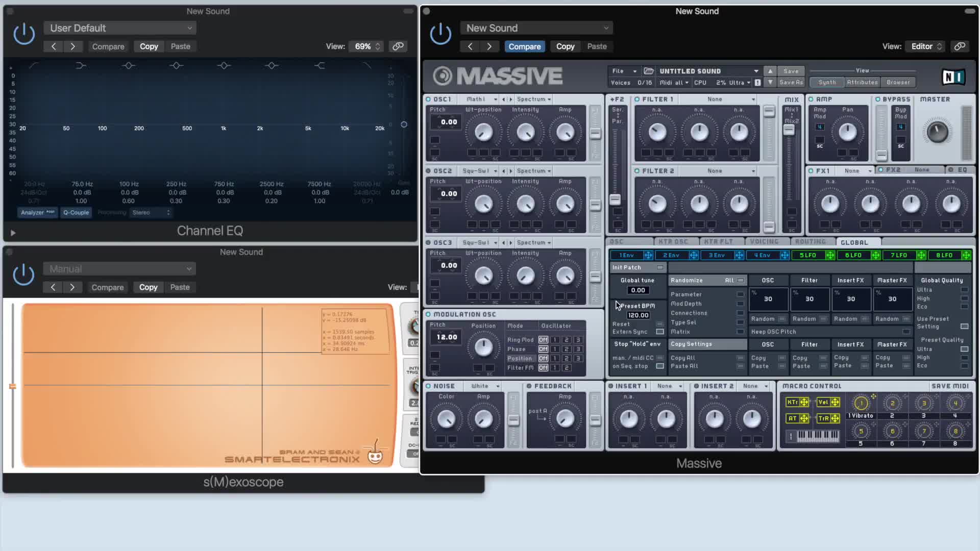Viewport: 980px width, 551px height.
Task: Click the Native Instruments NI logo
Action: pyautogui.click(x=953, y=77)
